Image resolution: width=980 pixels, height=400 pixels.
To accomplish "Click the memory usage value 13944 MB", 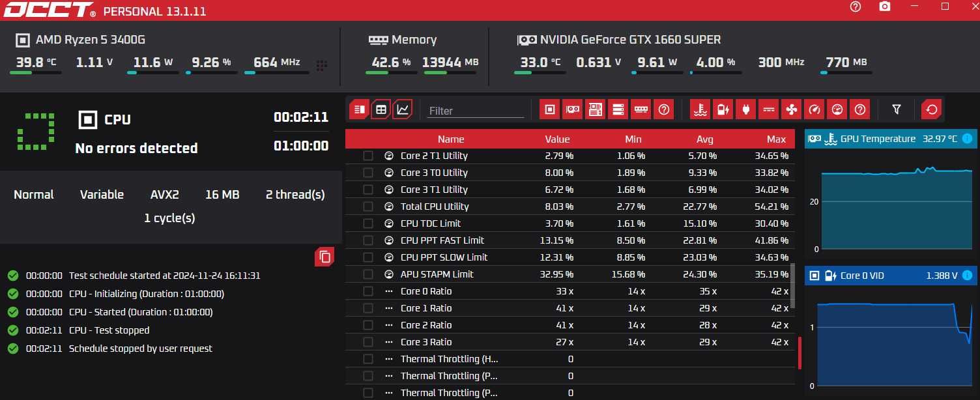I will (x=450, y=63).
